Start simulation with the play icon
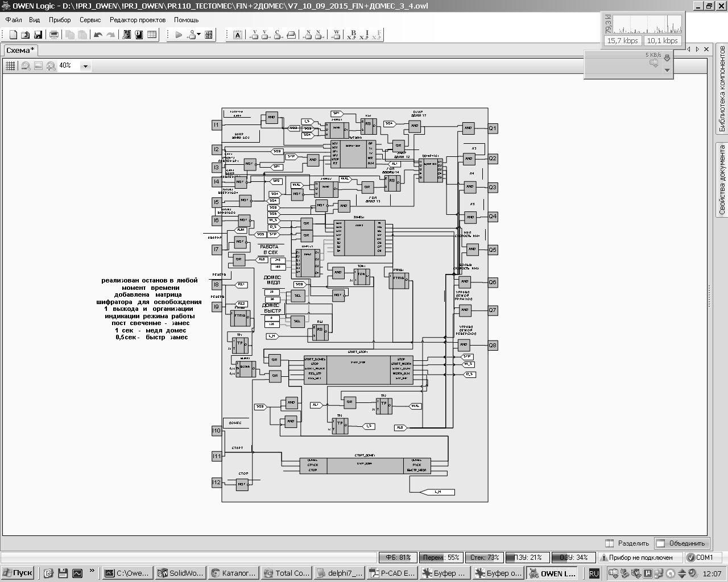This screenshot has width=728, height=582. [x=179, y=35]
